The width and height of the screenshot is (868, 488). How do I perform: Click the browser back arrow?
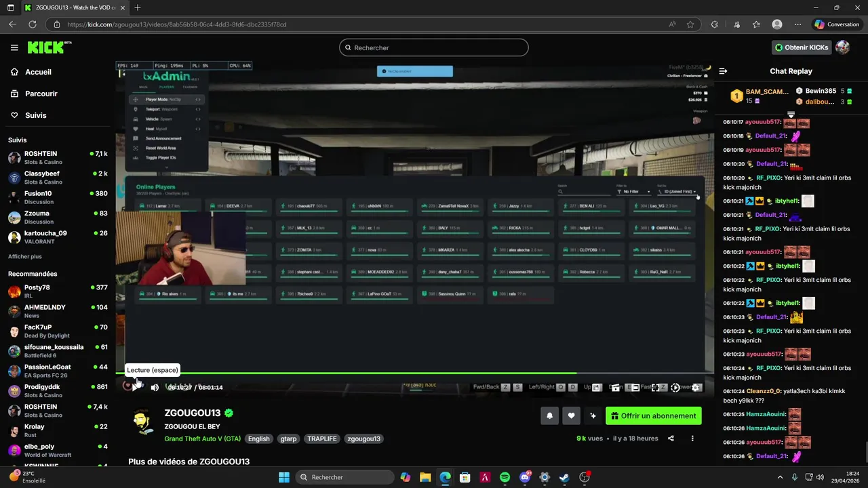tap(12, 24)
